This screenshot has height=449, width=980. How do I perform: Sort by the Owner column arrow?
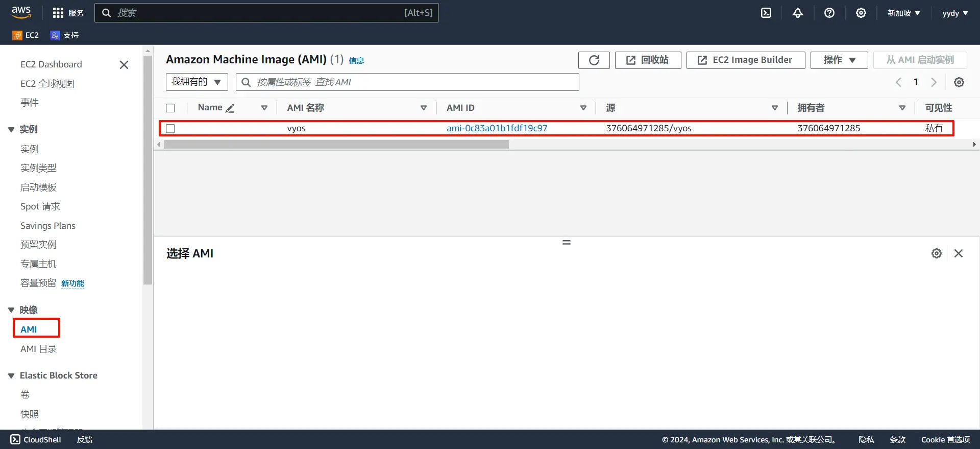point(902,108)
